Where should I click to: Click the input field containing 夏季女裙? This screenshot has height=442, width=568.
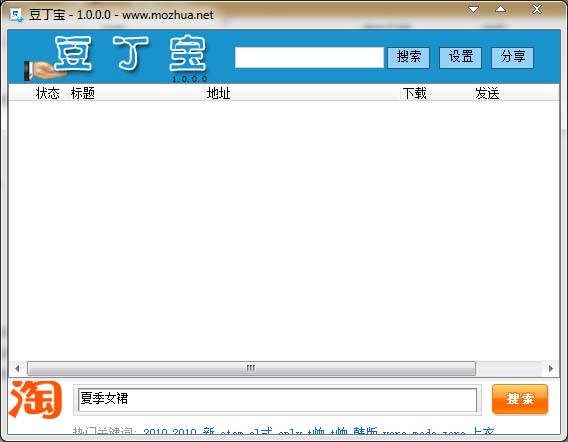pyautogui.click(x=277, y=400)
